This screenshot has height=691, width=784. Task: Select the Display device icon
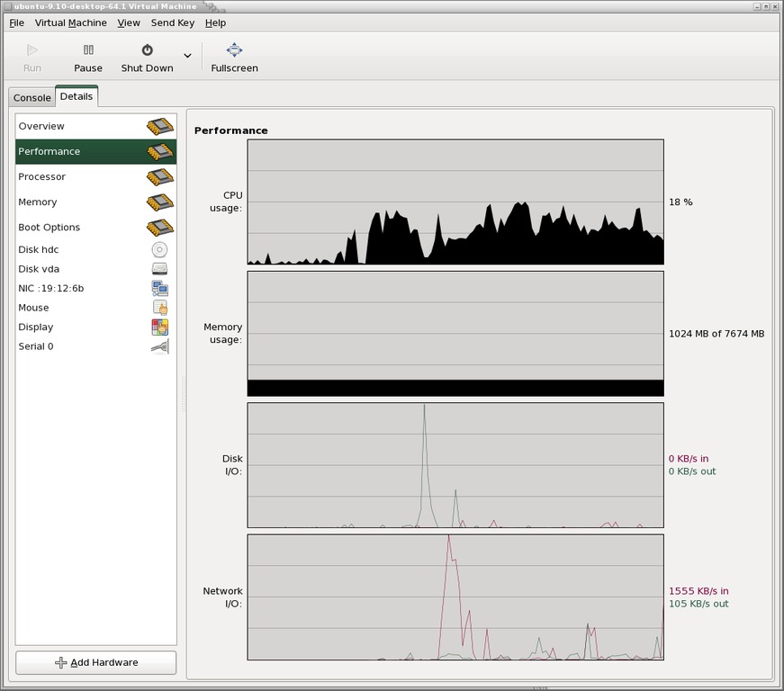[x=159, y=328]
